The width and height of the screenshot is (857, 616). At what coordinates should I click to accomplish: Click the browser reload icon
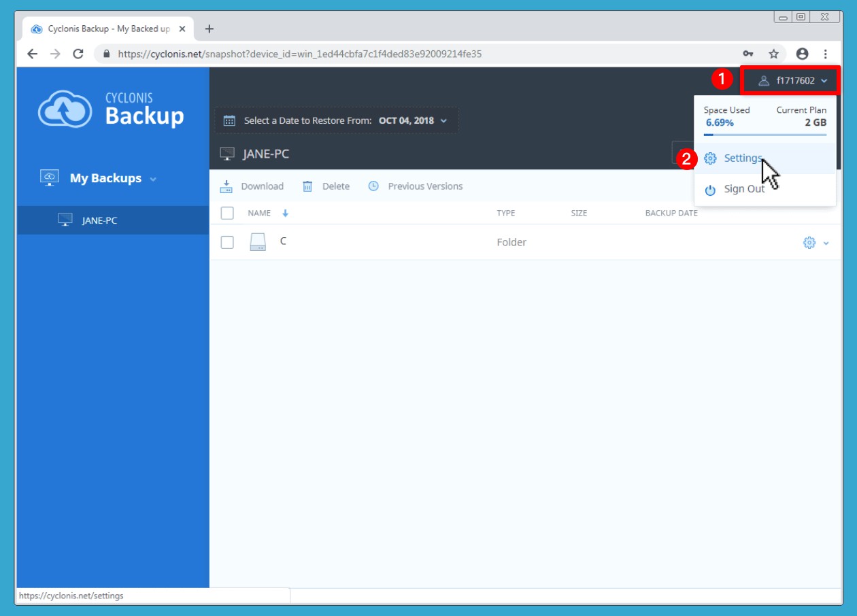pos(78,54)
